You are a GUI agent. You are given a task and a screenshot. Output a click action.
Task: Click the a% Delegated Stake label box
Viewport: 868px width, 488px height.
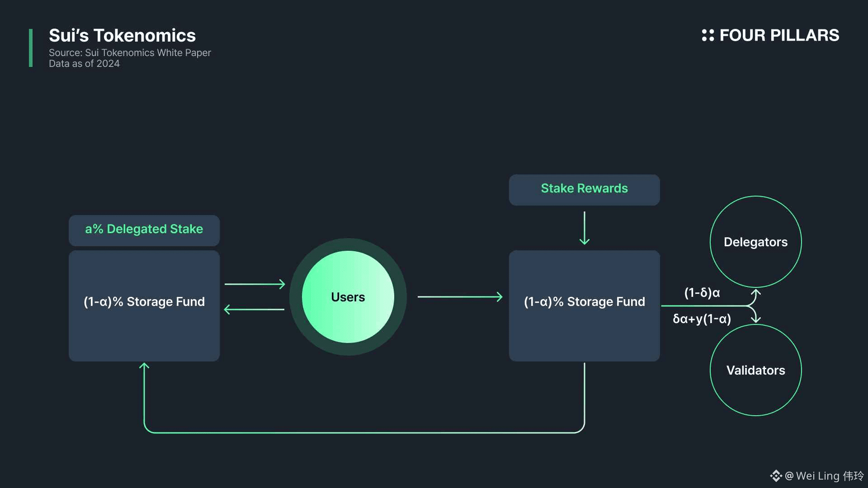click(144, 230)
